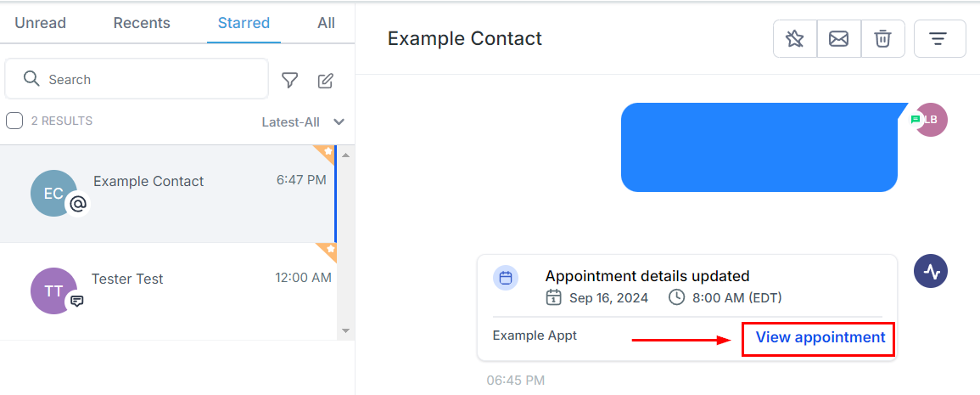980x395 pixels.
Task: Mark conversation as unread via envelope icon
Action: (x=839, y=39)
